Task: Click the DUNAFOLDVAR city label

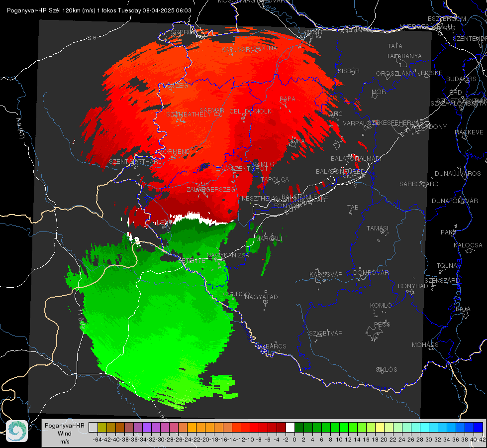Action: [x=455, y=201]
